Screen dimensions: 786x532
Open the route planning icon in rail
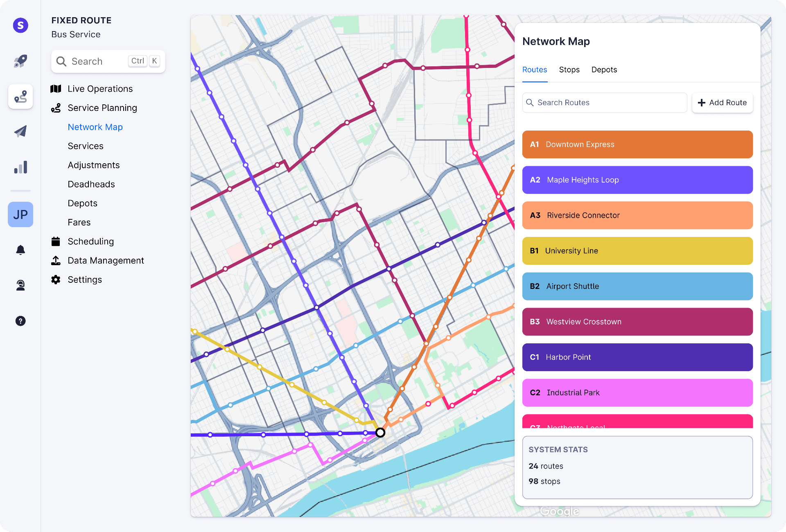[20, 97]
